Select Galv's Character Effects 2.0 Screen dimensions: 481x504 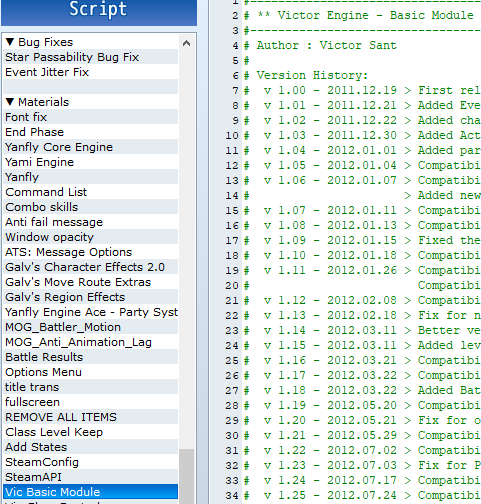click(x=90, y=267)
